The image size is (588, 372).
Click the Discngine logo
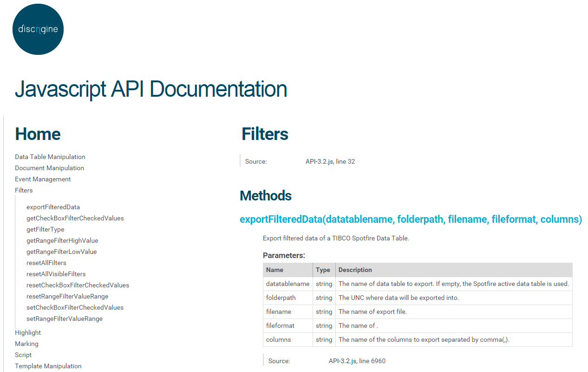pos(38,29)
